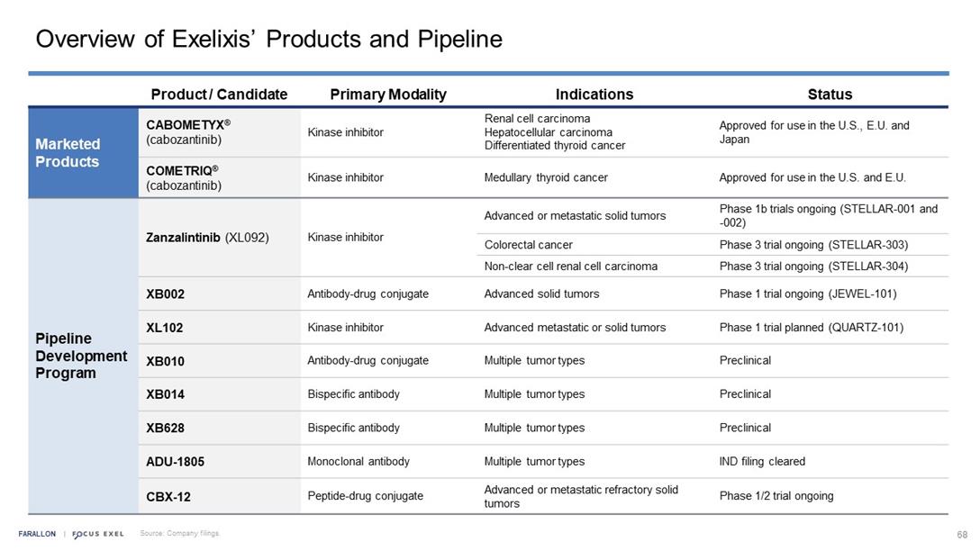Click the page number 68
Screen dimensions: 980x551
click(x=961, y=534)
